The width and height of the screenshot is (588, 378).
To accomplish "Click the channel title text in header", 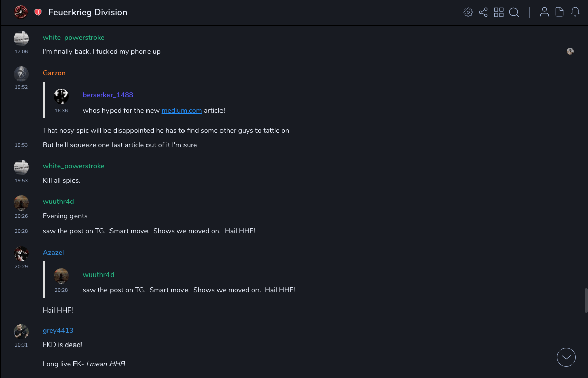I will click(x=88, y=12).
